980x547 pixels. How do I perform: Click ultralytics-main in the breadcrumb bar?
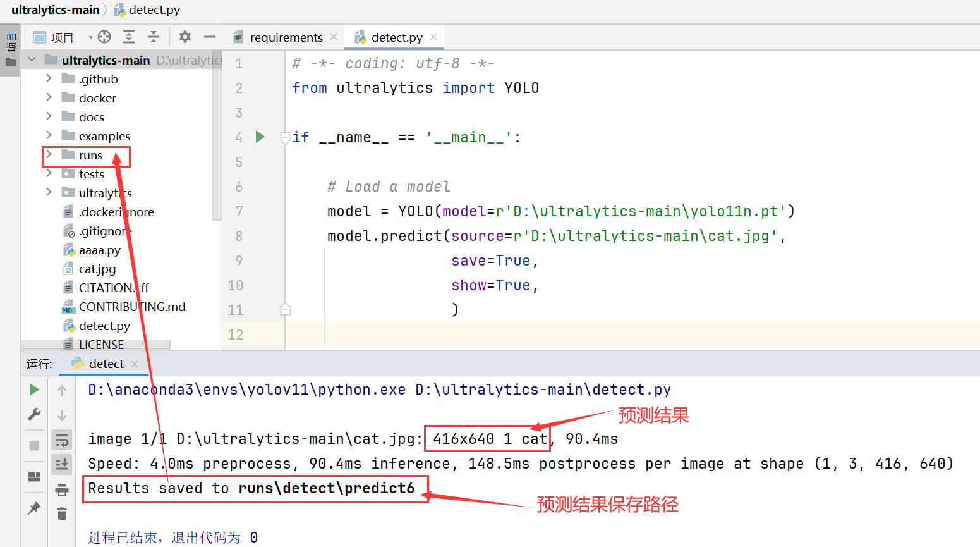[54, 9]
